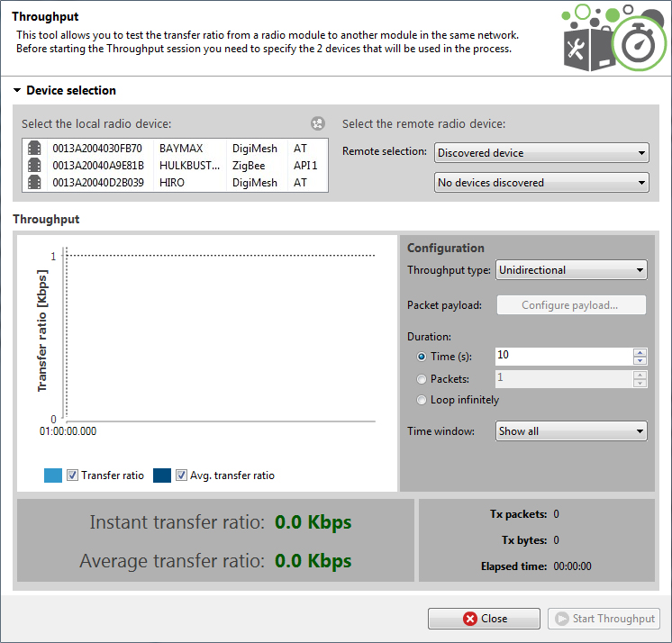The width and height of the screenshot is (672, 643).
Task: Click the Elapsed time 00:00:00 value
Action: [573, 566]
